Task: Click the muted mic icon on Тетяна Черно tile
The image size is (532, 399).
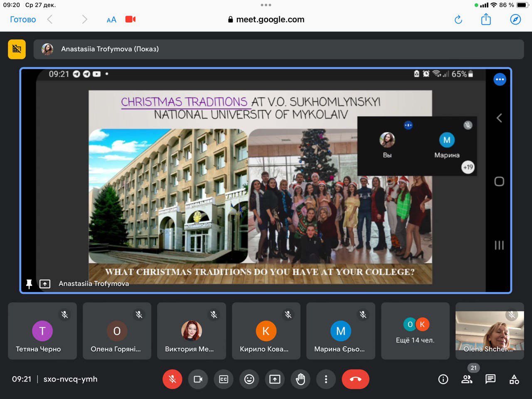Action: 65,315
